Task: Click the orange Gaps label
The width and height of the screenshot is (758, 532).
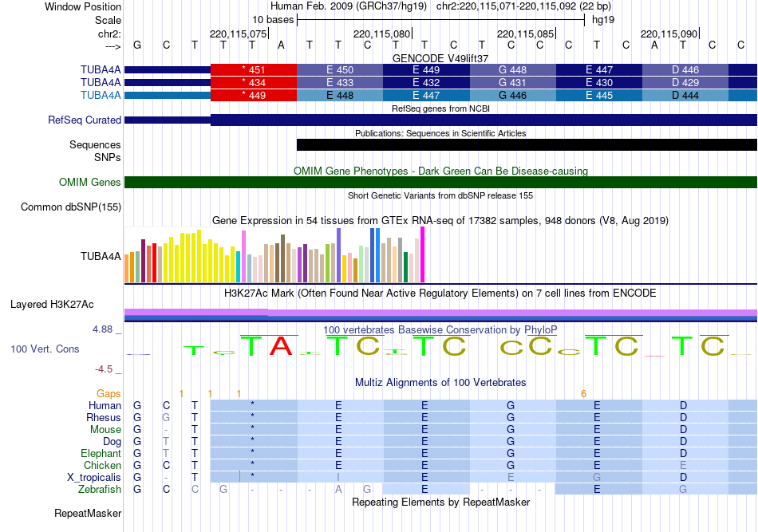Action: tap(109, 394)
